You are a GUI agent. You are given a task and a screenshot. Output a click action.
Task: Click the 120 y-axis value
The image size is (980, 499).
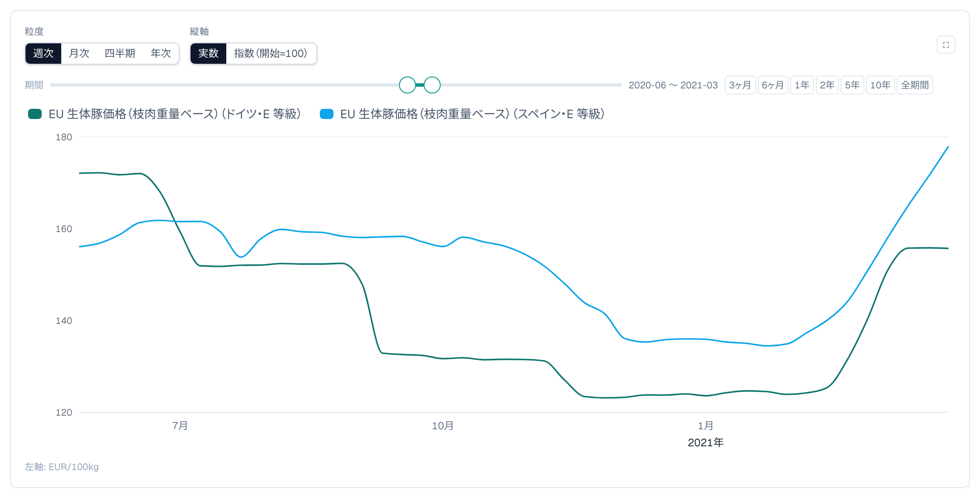coord(64,412)
